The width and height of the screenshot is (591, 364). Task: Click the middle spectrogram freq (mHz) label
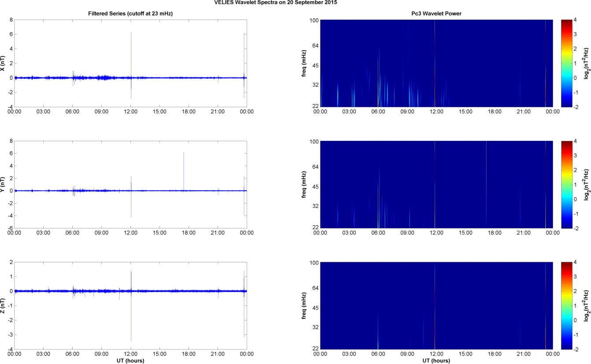(x=305, y=185)
